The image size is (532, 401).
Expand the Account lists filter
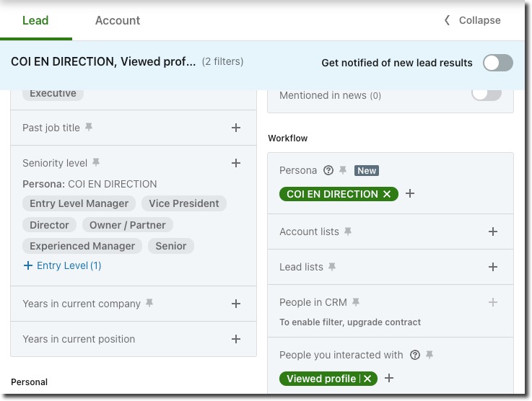[x=492, y=232]
